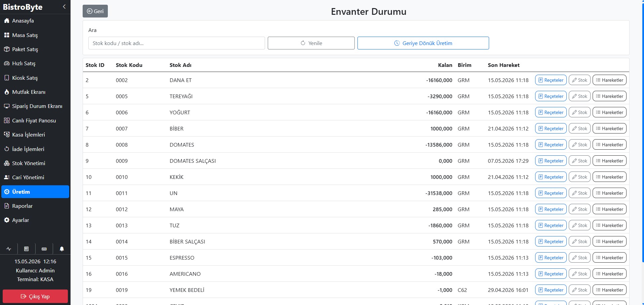Edit Stok for BİBER row
This screenshot has width=644, height=305.
pos(579,128)
